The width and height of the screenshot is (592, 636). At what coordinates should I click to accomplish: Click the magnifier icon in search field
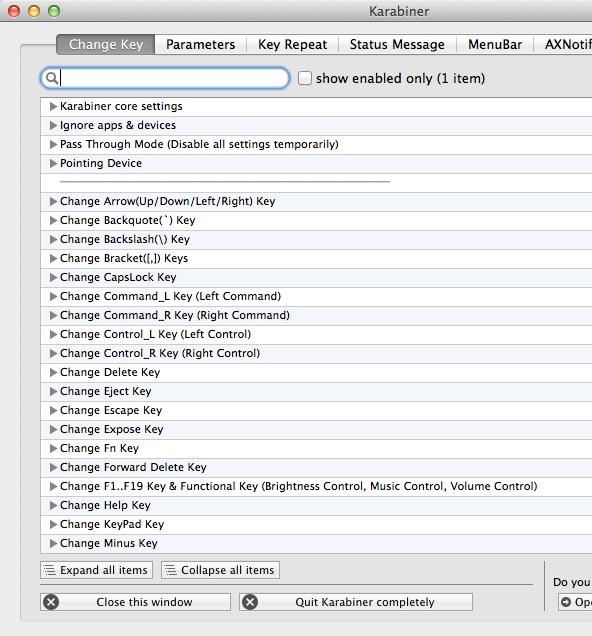(51, 78)
